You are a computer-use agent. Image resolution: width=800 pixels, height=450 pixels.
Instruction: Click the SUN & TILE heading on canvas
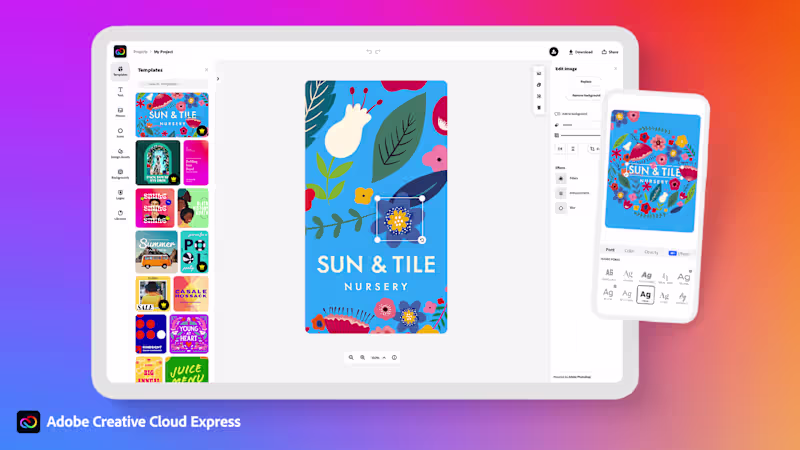(x=376, y=264)
